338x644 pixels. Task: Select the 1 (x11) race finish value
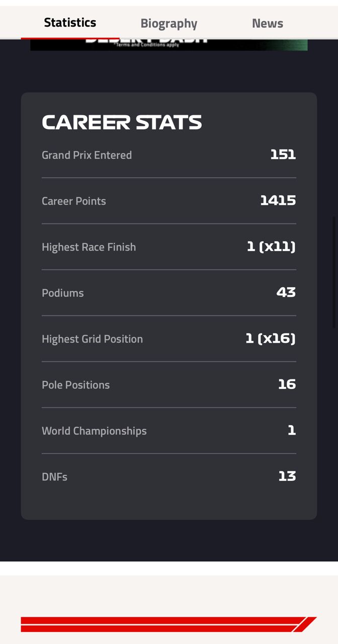[271, 247]
